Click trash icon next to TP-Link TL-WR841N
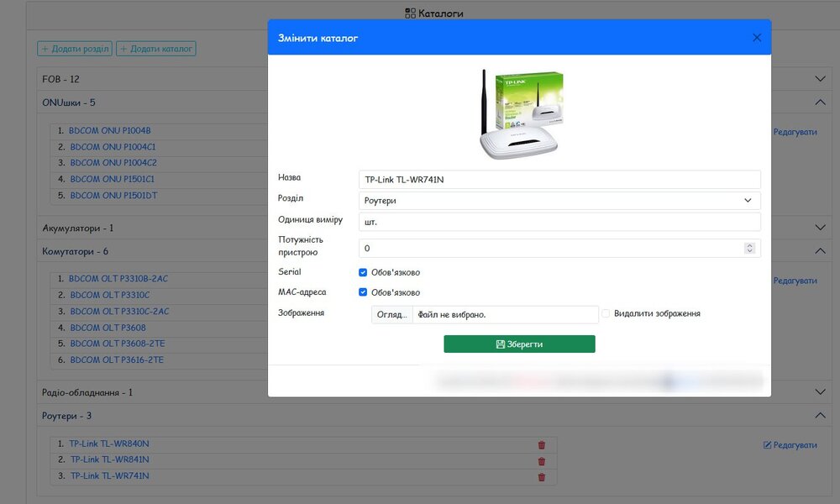 click(x=541, y=461)
